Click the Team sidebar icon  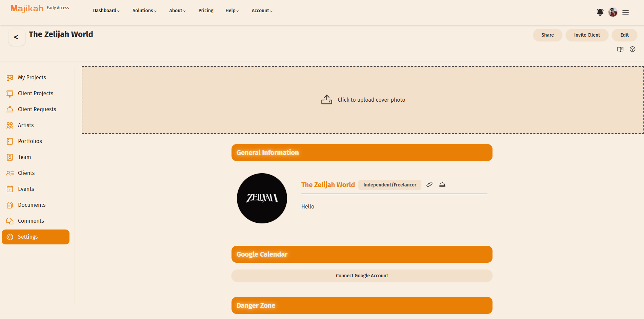pos(10,157)
